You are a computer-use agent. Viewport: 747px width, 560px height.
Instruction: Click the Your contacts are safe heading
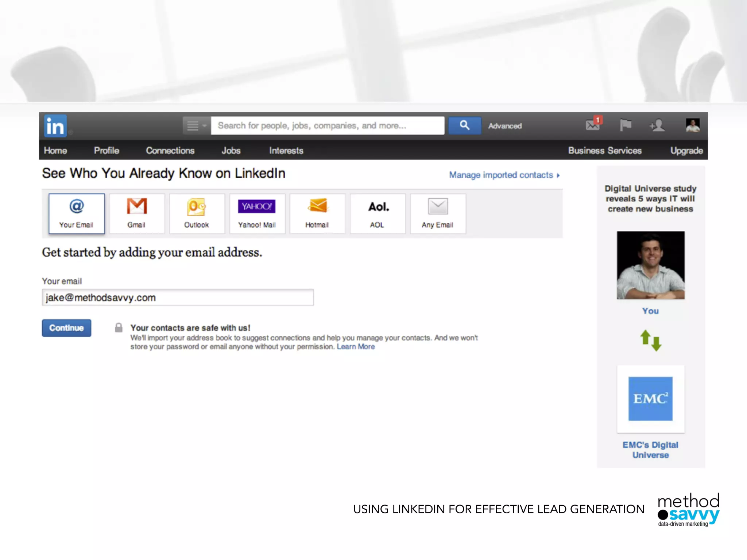coord(190,328)
